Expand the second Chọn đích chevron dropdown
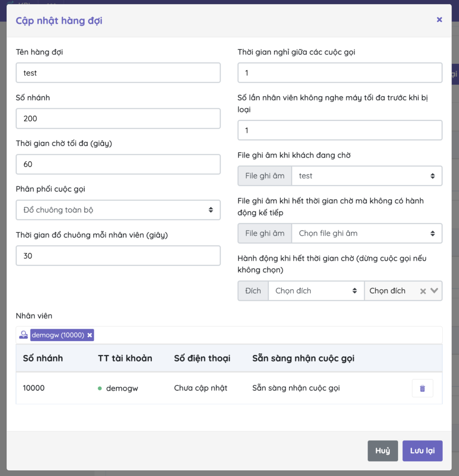Screen dimensions: 459x476 [434, 291]
